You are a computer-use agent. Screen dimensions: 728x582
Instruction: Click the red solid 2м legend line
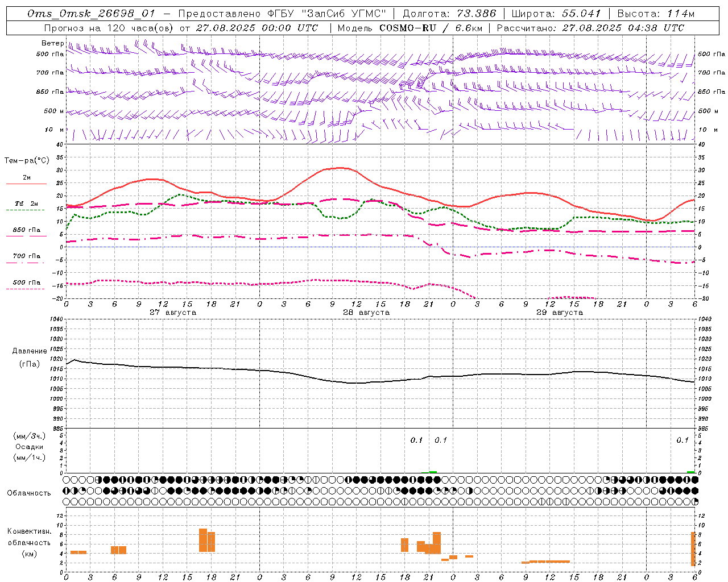point(26,184)
